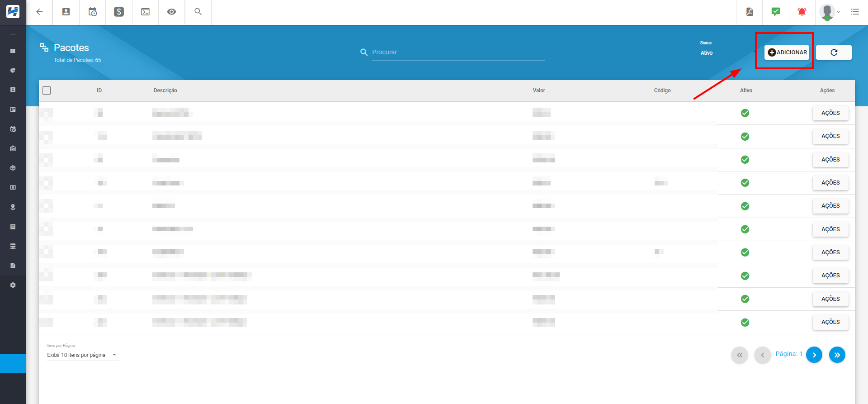Sort by the Código column header
The width and height of the screenshot is (868, 404).
pyautogui.click(x=662, y=90)
